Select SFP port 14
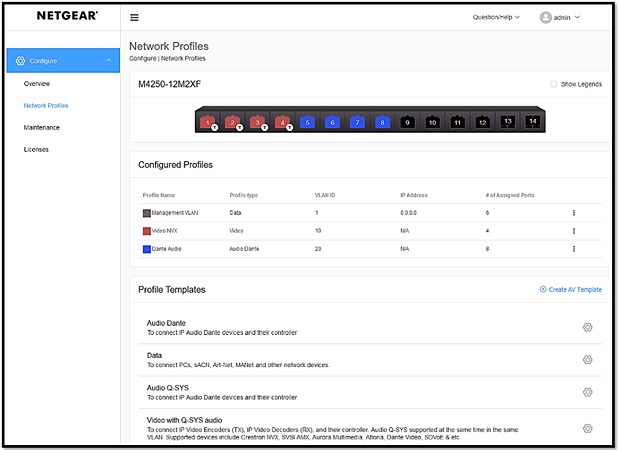This screenshot has width=620, height=450. (533, 121)
